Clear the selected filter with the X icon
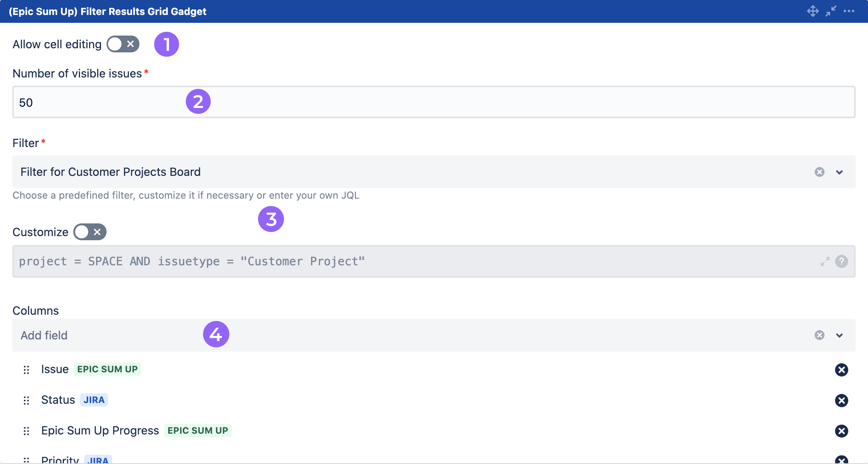This screenshot has width=868, height=464. click(819, 172)
